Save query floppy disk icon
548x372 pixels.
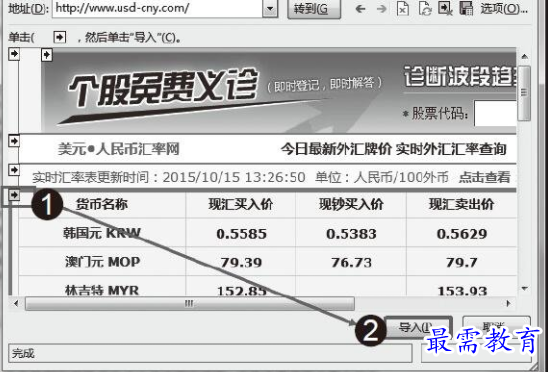pyautogui.click(x=466, y=8)
